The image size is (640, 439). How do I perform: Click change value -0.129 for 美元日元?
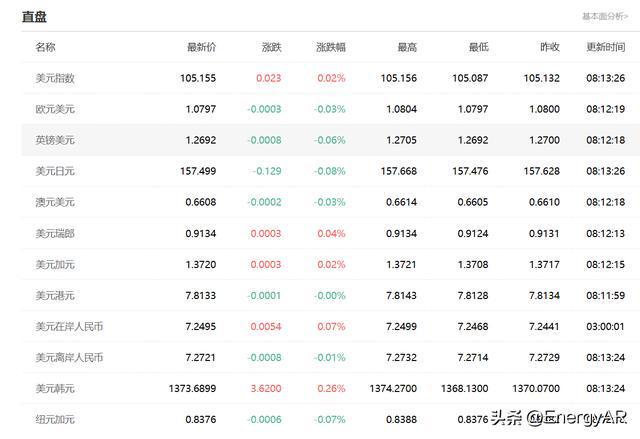pyautogui.click(x=267, y=171)
